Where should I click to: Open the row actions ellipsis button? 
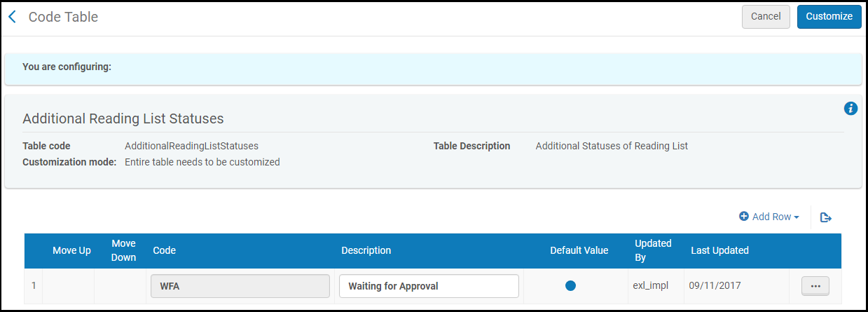pos(815,286)
